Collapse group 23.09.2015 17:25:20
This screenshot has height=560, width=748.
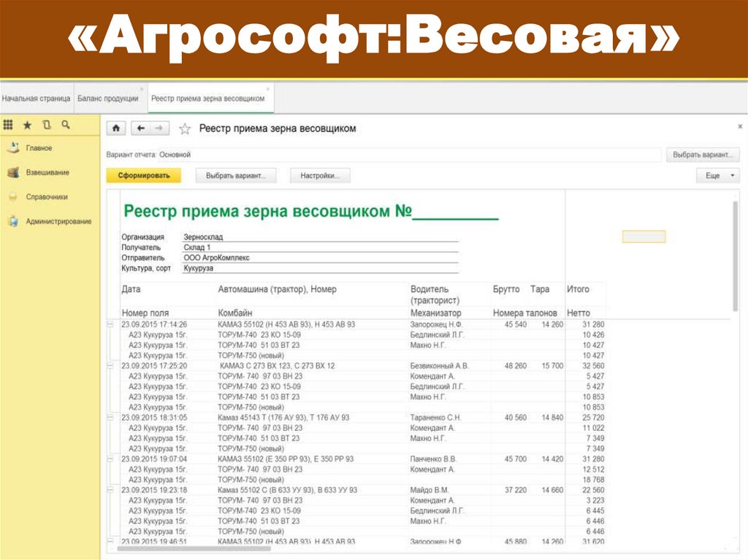110,366
